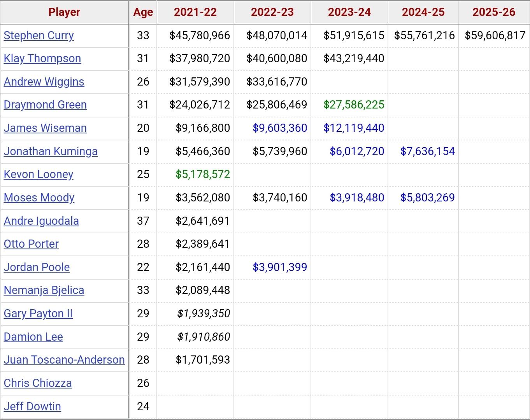Sort table by Age column header
Screen dimensions: 530x420
(x=143, y=12)
